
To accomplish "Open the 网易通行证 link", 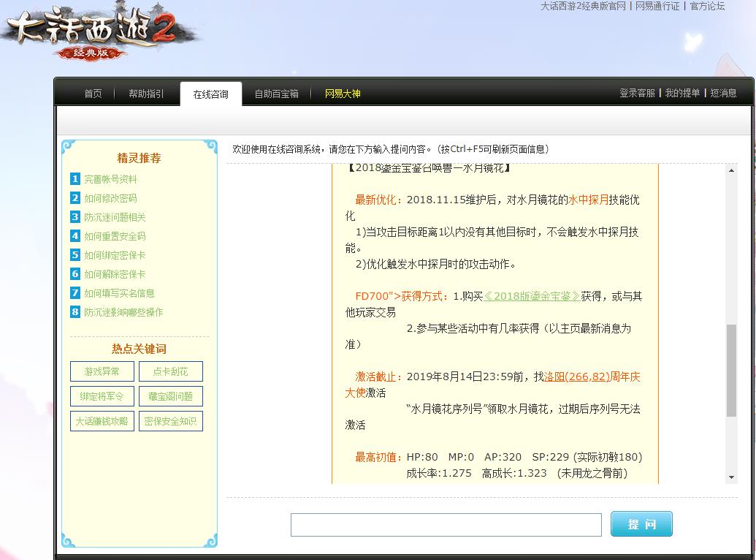I will pos(657,6).
